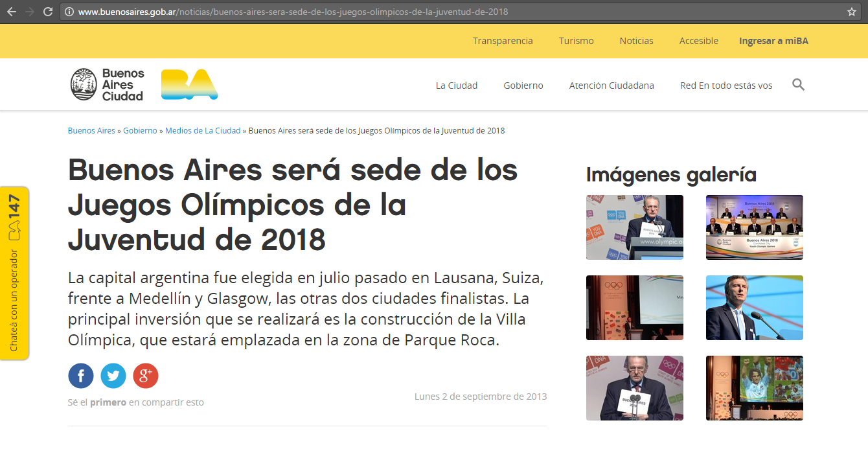
Task: Reload the page using the refresh button
Action: point(47,12)
